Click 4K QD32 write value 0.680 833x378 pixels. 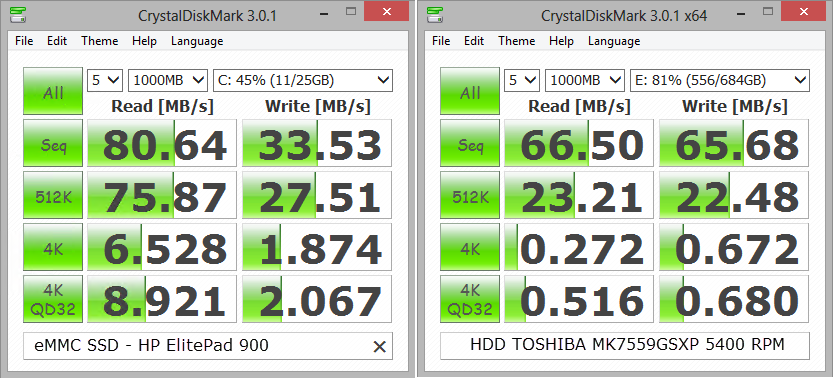coord(734,299)
